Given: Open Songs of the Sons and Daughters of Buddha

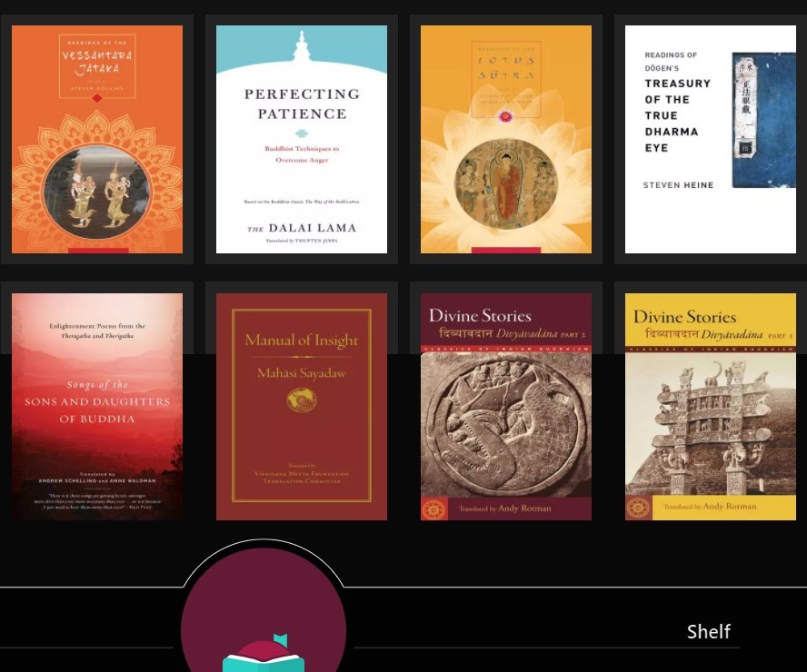Looking at the screenshot, I should click(x=97, y=407).
